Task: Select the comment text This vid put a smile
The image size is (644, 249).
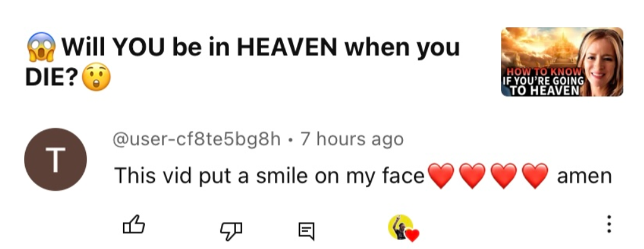Action: pos(269,175)
